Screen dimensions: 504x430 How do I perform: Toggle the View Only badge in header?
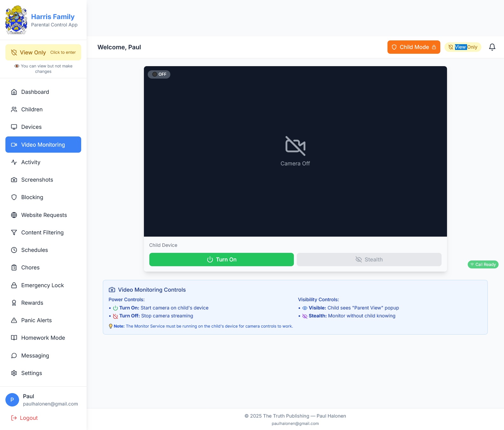click(x=463, y=47)
